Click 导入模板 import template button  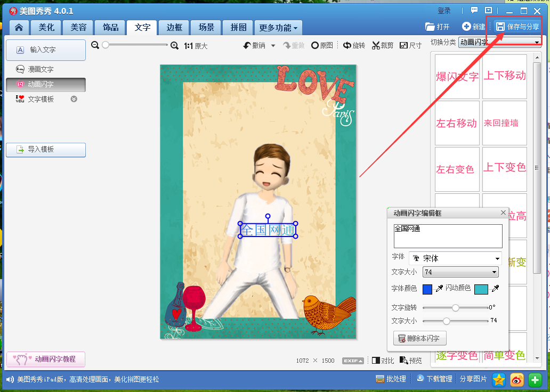(x=46, y=150)
